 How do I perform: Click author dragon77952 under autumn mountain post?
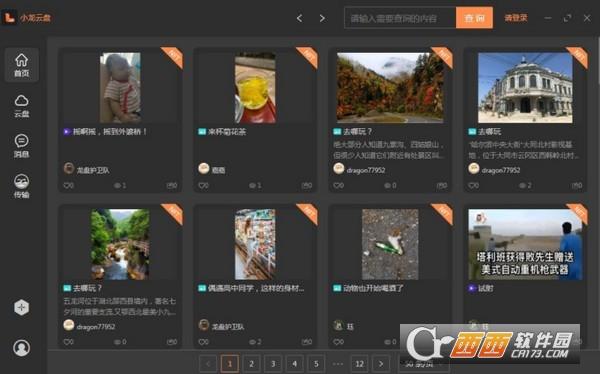(366, 170)
